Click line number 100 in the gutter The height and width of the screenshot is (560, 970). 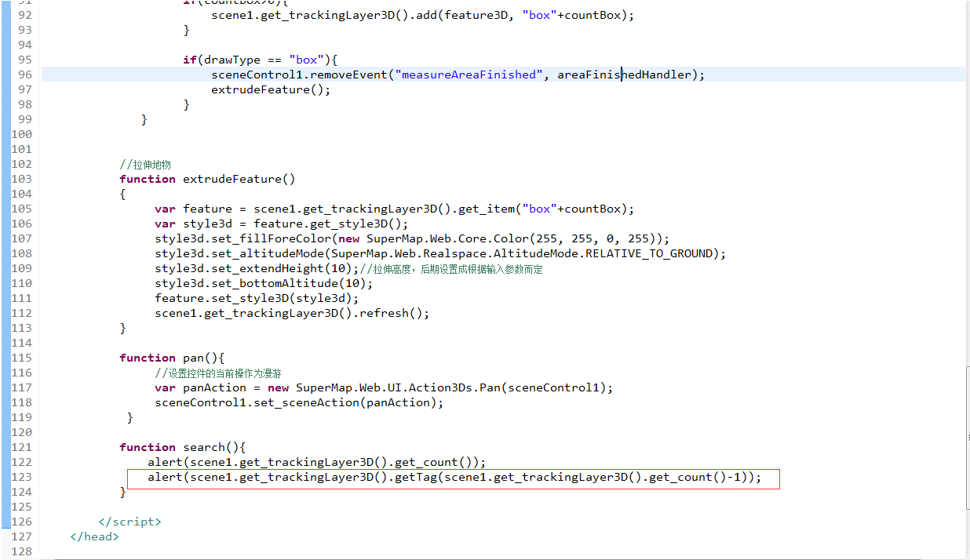[22, 134]
